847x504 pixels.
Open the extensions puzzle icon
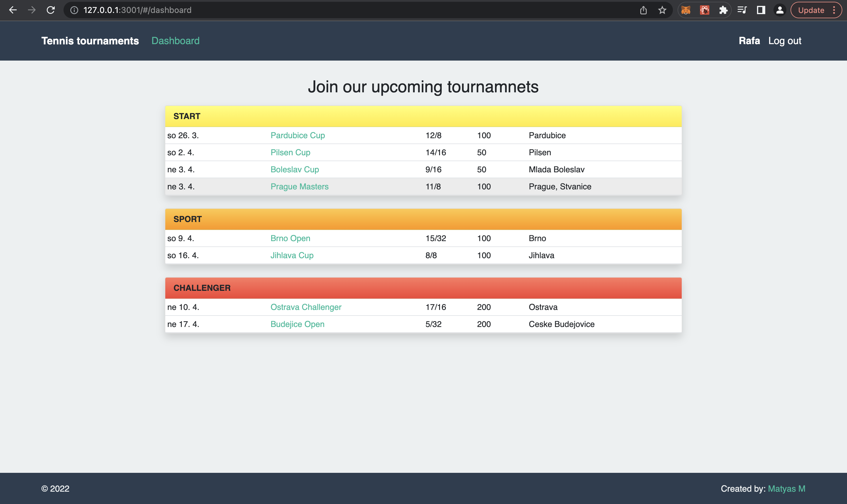[x=723, y=10]
